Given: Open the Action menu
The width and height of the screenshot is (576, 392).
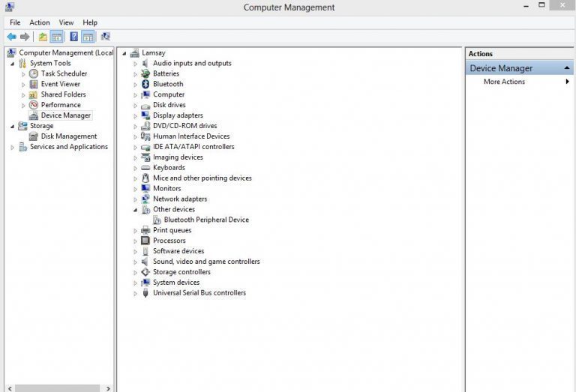Looking at the screenshot, I should (40, 22).
